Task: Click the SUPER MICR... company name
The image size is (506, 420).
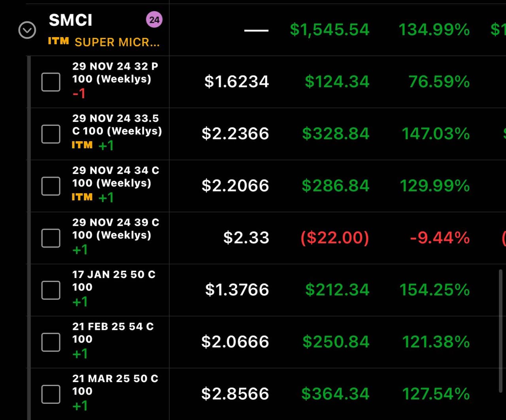Action: point(117,42)
